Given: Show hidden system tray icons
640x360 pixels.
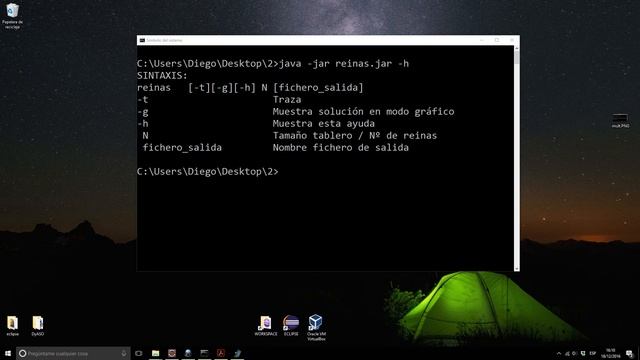Looking at the screenshot, I should tap(559, 353).
